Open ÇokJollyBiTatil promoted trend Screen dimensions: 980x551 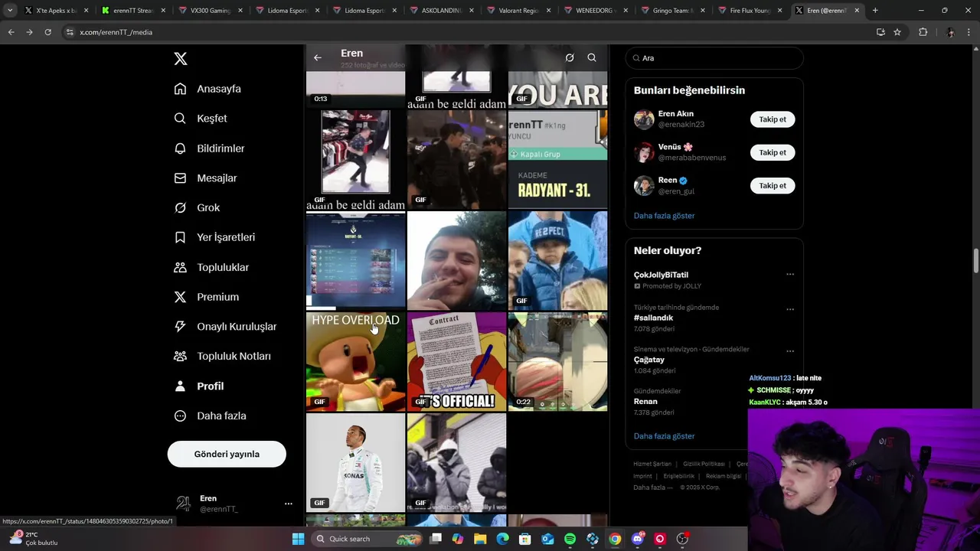(661, 275)
